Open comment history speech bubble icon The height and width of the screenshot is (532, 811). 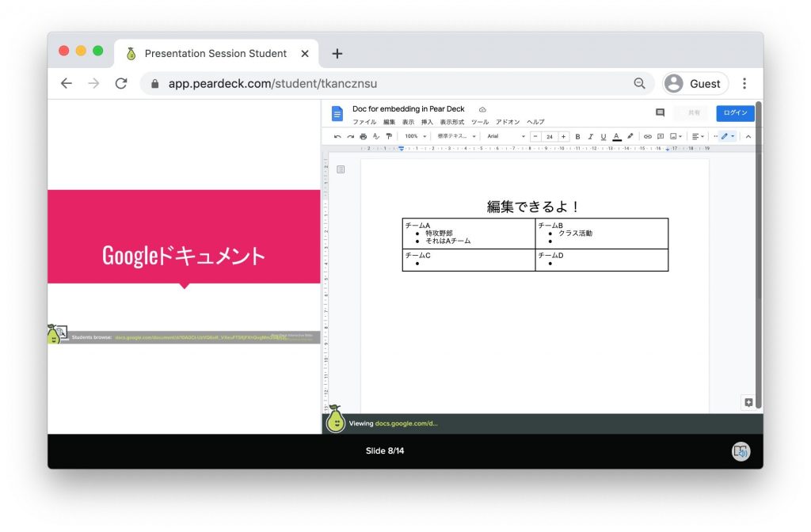(x=660, y=113)
